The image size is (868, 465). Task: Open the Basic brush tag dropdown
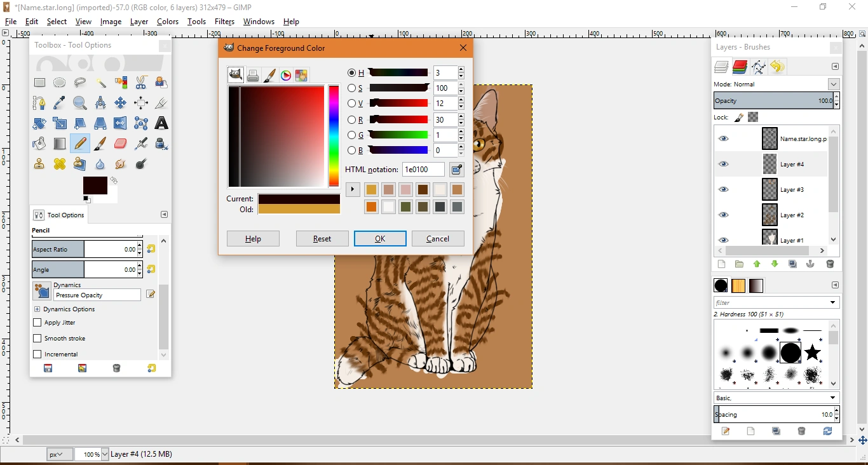click(776, 398)
